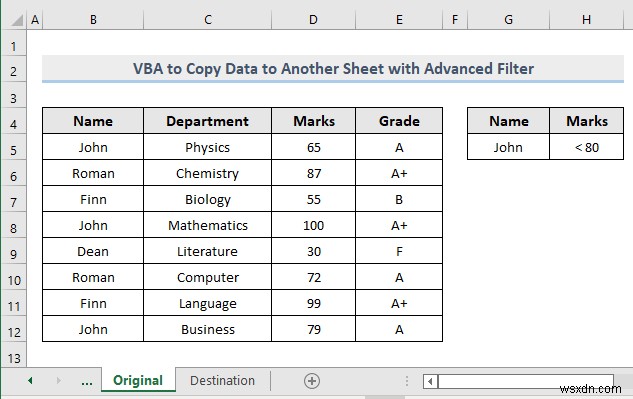Select column G header
633x399 pixels.
pyautogui.click(x=508, y=20)
